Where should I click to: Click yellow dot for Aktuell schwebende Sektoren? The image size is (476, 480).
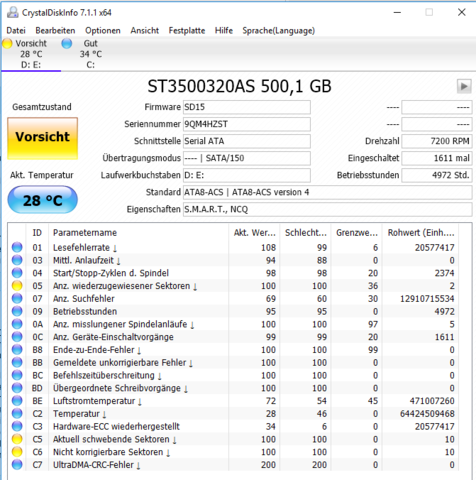[17, 439]
